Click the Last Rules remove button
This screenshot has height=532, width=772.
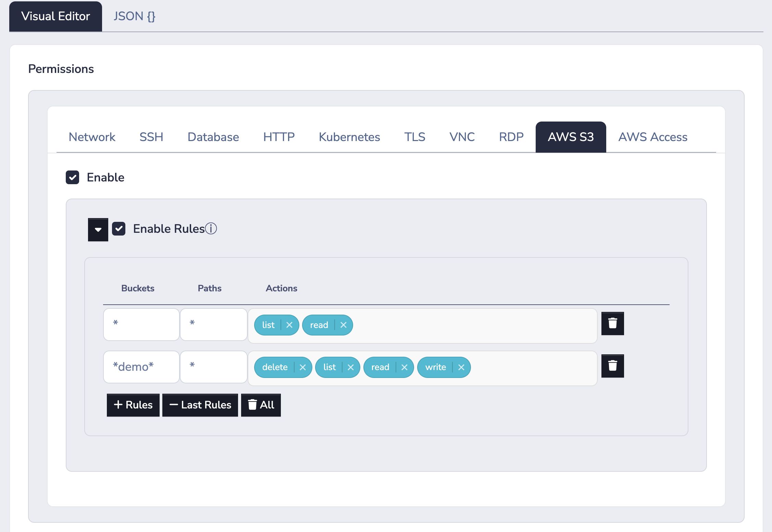click(x=200, y=405)
